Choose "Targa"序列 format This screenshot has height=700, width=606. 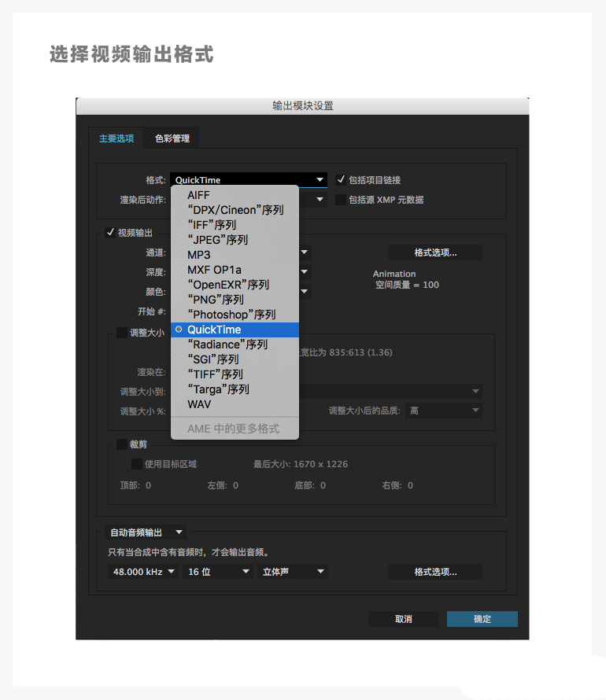click(x=235, y=389)
